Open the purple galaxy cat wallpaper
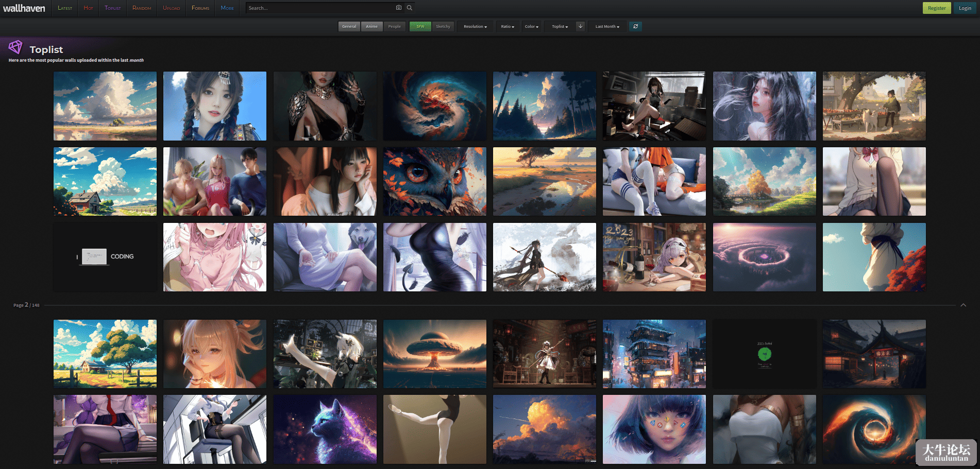The width and height of the screenshot is (980, 469). click(325, 429)
